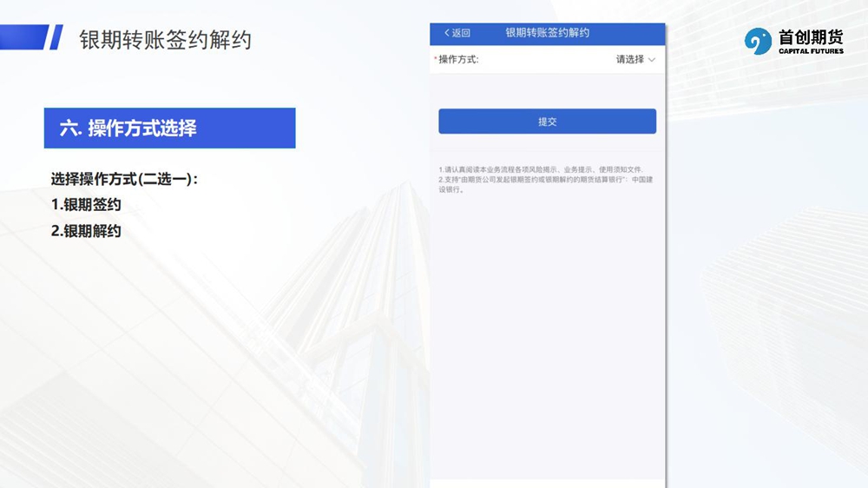Select the 六. 操作方式选择 heading banner
Viewport: 868px width, 488px height.
[170, 129]
